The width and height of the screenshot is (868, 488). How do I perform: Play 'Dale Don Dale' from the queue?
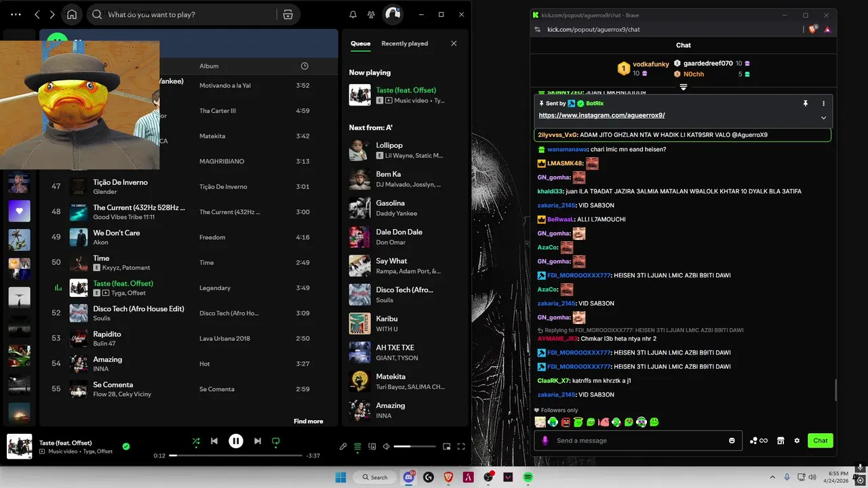[404, 237]
